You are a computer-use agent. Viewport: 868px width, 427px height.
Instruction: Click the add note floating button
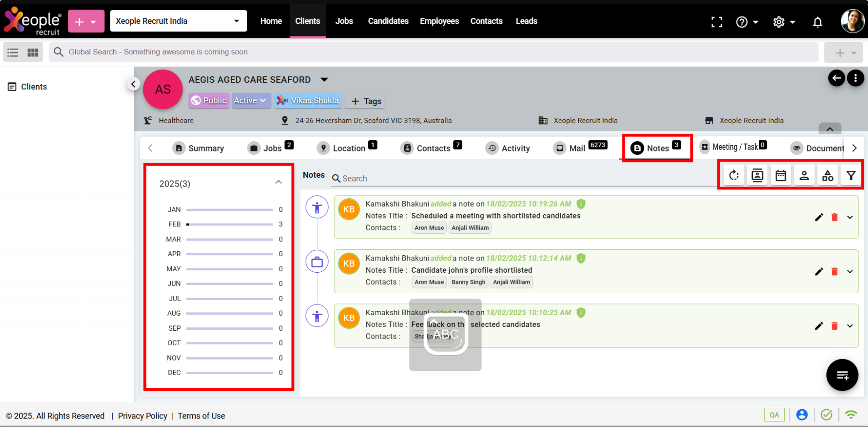[x=842, y=375]
